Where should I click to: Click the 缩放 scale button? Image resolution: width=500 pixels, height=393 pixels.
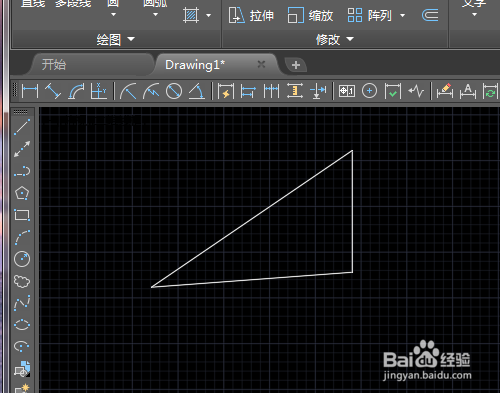310,15
